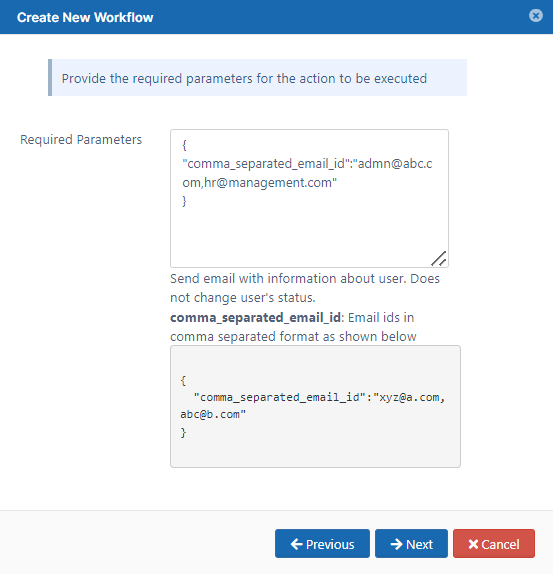The height and width of the screenshot is (574, 553).
Task: Click the Required Parameters label
Action: pyautogui.click(x=81, y=139)
